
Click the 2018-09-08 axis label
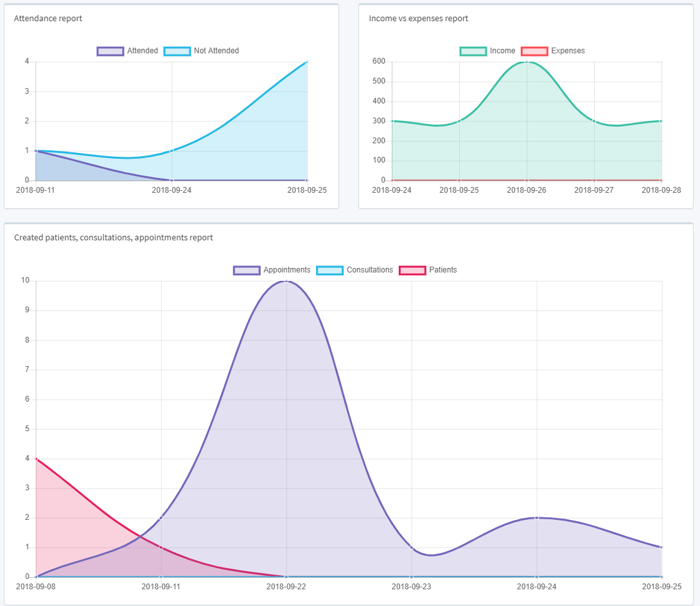[36, 587]
